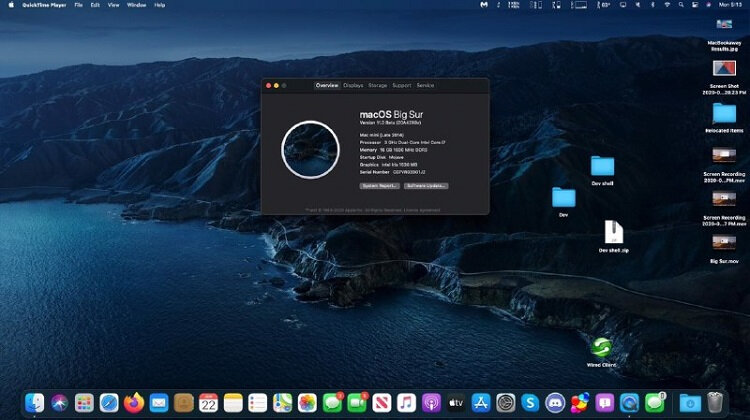Open QuickTime Player in the Dock
Screen dimensions: 750x420
[x=629, y=403]
